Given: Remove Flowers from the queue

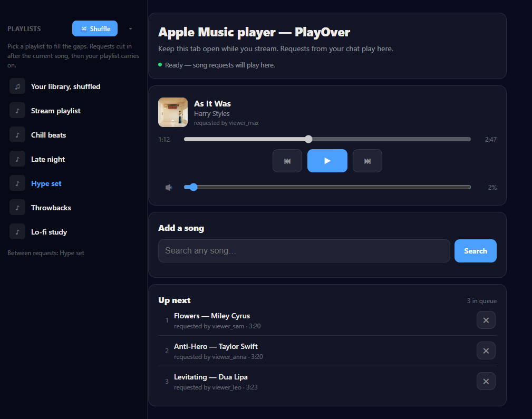Looking at the screenshot, I should (x=486, y=320).
